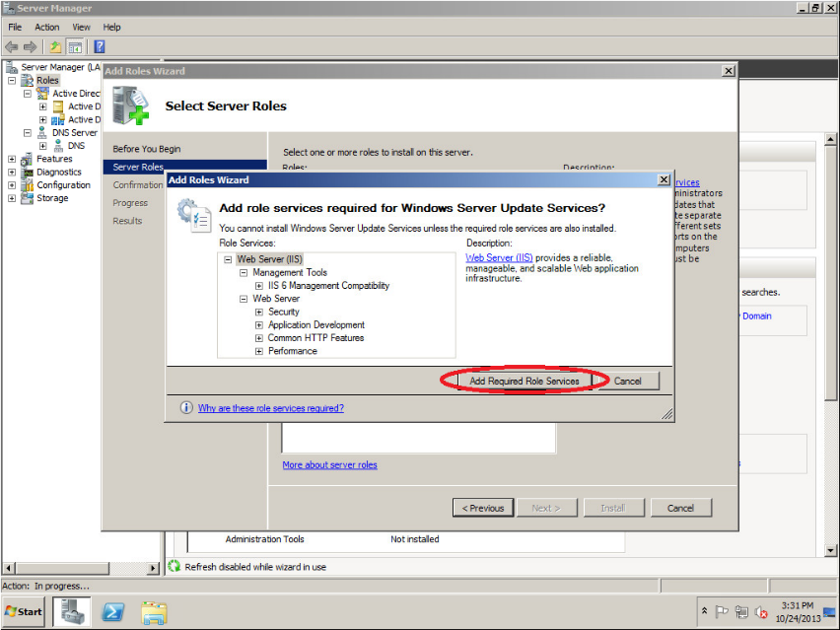Click the wizard's bottom Cancel button
The width and height of the screenshot is (840, 630).
click(x=681, y=508)
